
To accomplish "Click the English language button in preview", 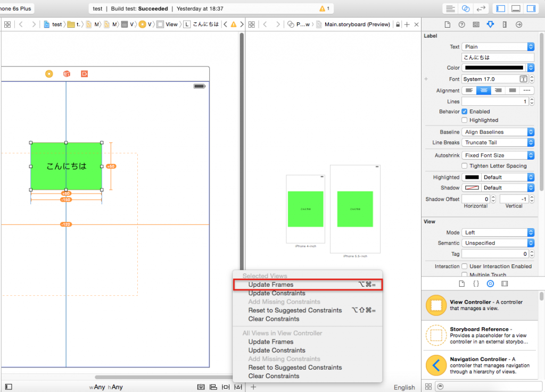I will (x=404, y=387).
